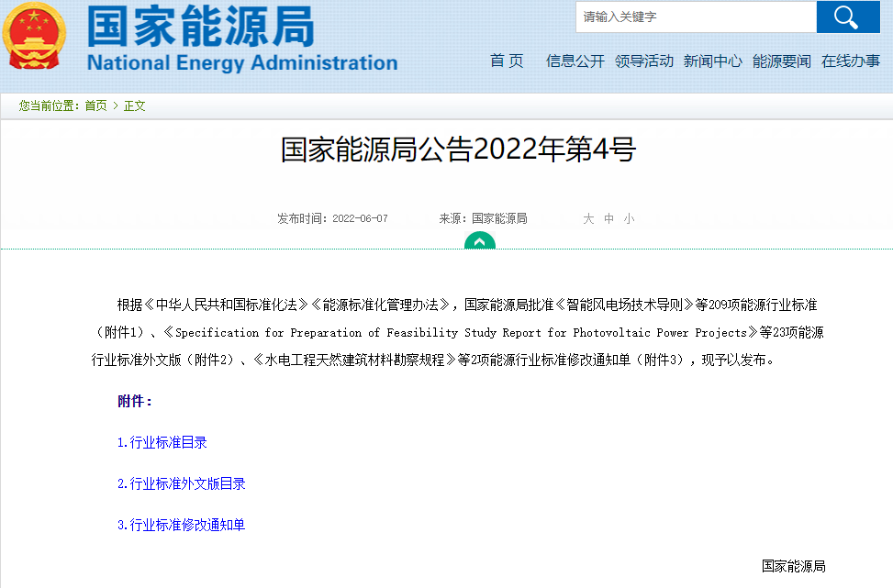Click 正文 in the breadcrumb
The height and width of the screenshot is (588, 893).
click(135, 105)
